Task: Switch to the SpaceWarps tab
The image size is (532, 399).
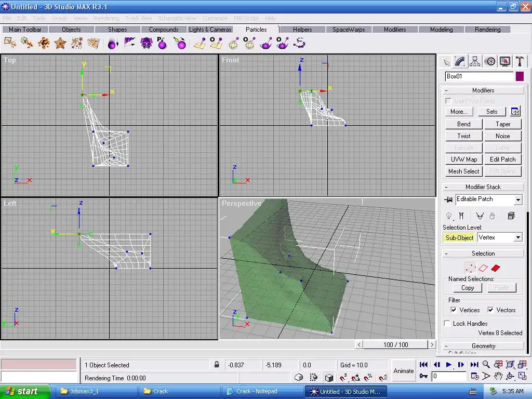Action: [x=349, y=30]
